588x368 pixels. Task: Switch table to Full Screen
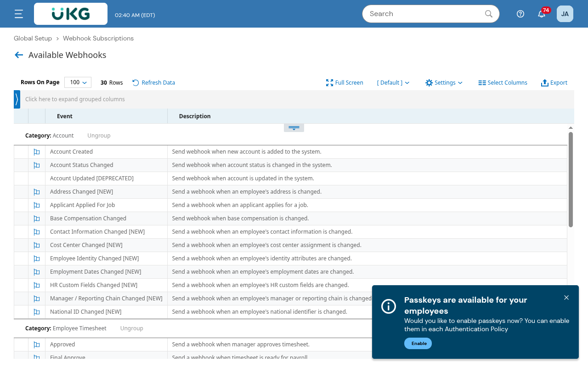[x=345, y=83]
